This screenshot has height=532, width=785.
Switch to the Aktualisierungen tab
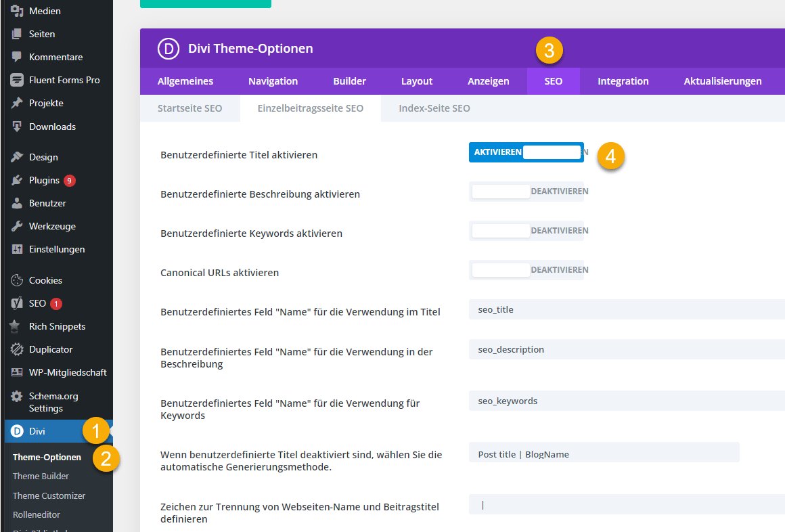point(723,81)
